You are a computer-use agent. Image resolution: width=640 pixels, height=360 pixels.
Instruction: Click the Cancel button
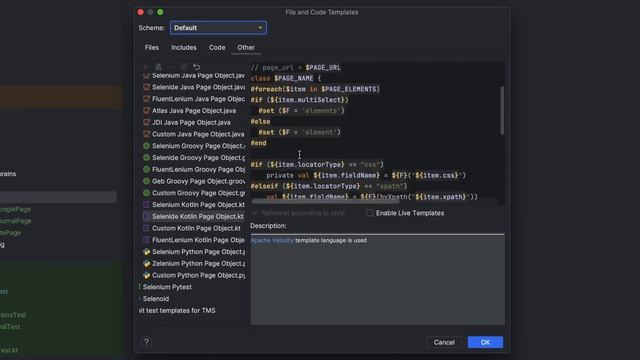point(444,342)
